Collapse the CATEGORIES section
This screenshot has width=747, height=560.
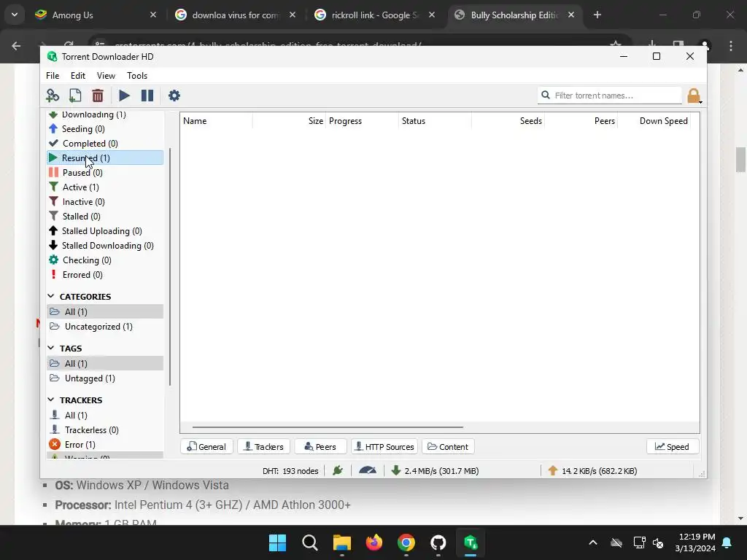tap(51, 296)
